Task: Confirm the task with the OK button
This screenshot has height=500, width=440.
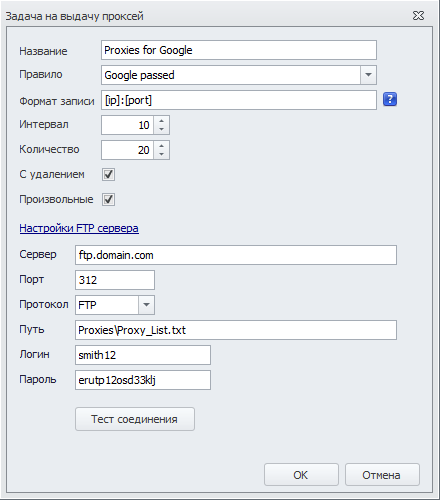Action: [x=301, y=475]
